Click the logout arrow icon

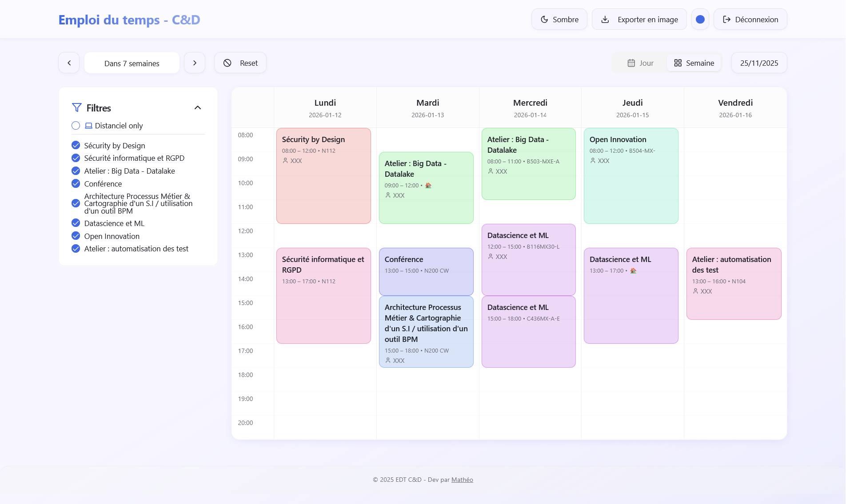click(726, 20)
